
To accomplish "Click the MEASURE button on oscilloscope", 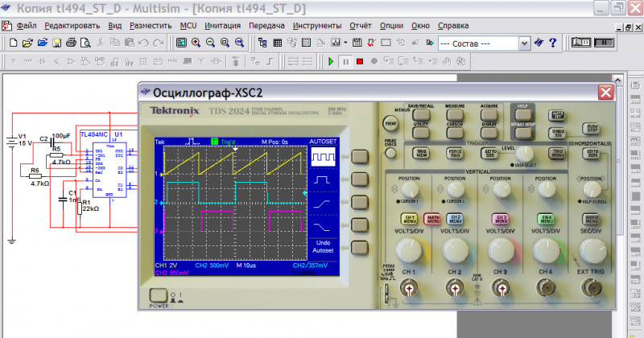I will [x=455, y=115].
